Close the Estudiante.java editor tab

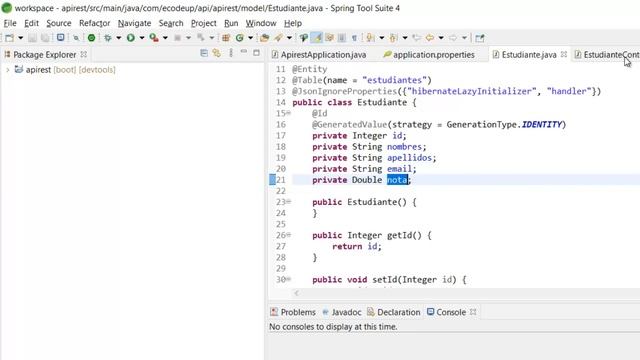coord(564,54)
